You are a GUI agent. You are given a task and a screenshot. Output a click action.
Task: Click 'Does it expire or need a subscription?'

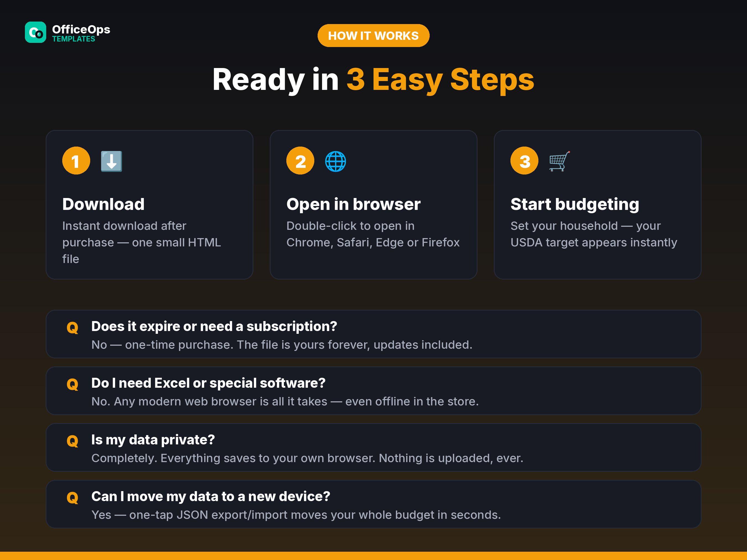pyautogui.click(x=214, y=326)
